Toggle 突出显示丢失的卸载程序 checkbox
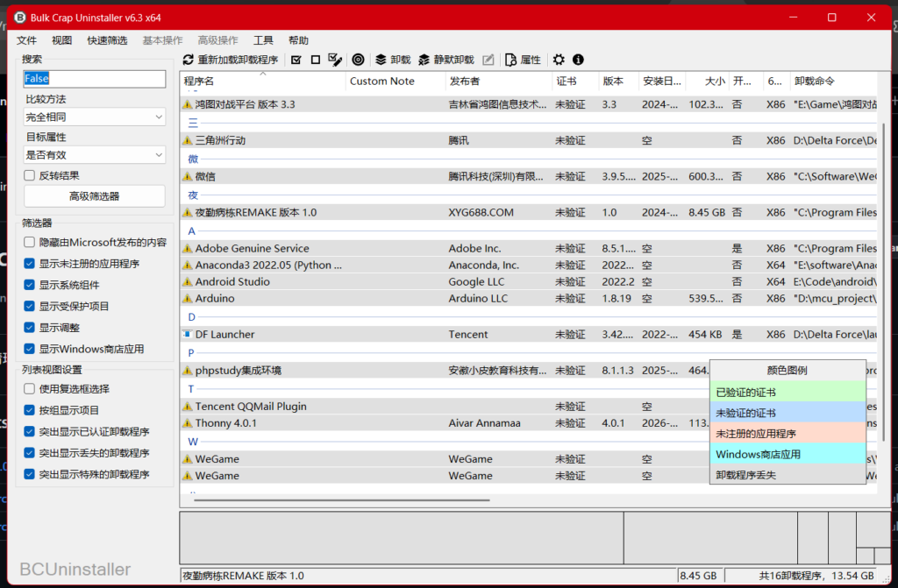Screen dimensions: 898x588 point(29,452)
